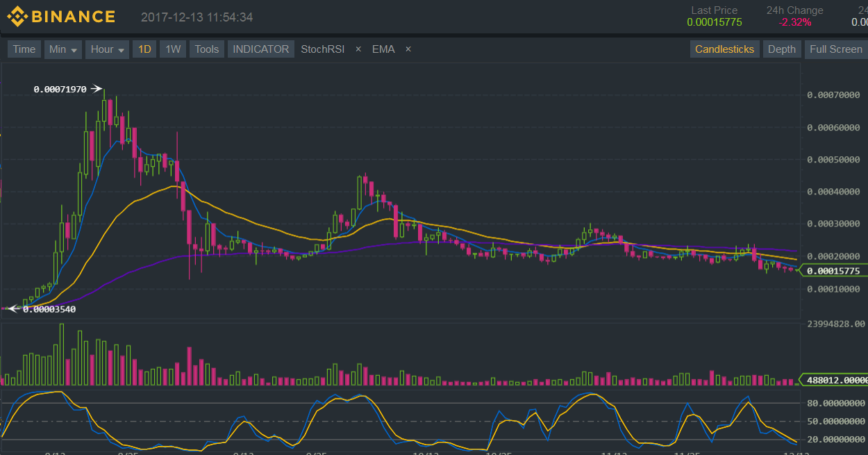Open the INDICATOR menu
Image resolution: width=868 pixels, height=455 pixels.
click(x=261, y=49)
